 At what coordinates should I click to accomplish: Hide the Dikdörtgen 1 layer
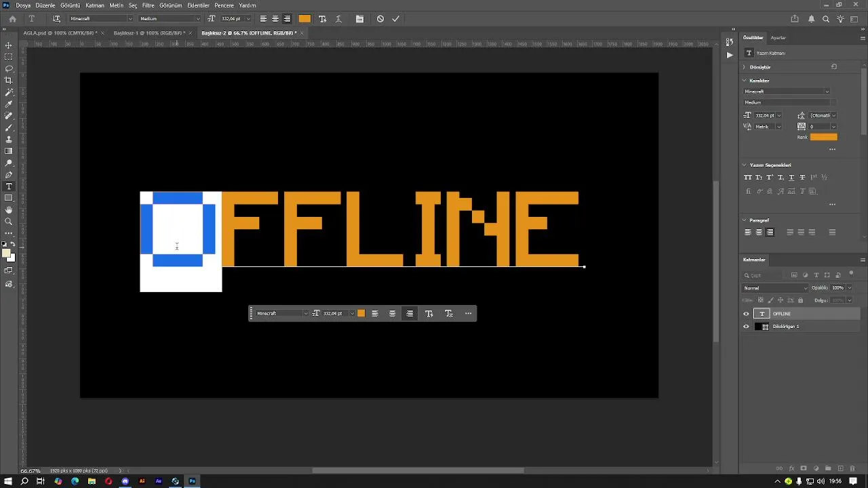point(747,327)
